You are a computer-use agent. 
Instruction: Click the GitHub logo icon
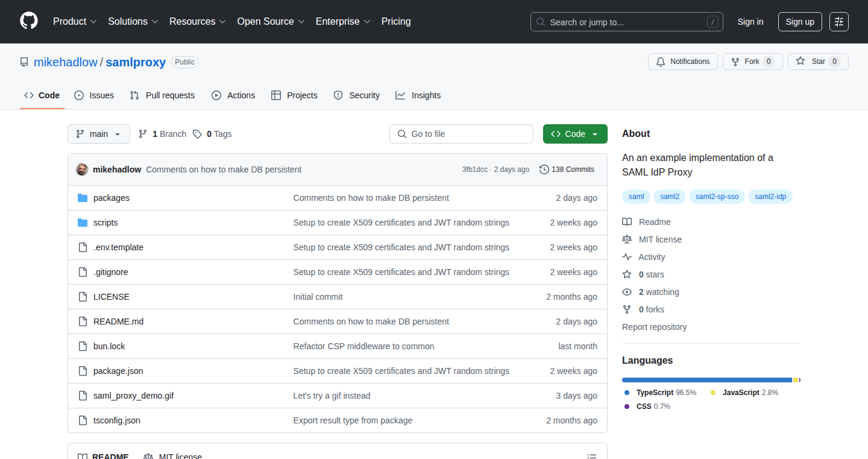pos(29,21)
